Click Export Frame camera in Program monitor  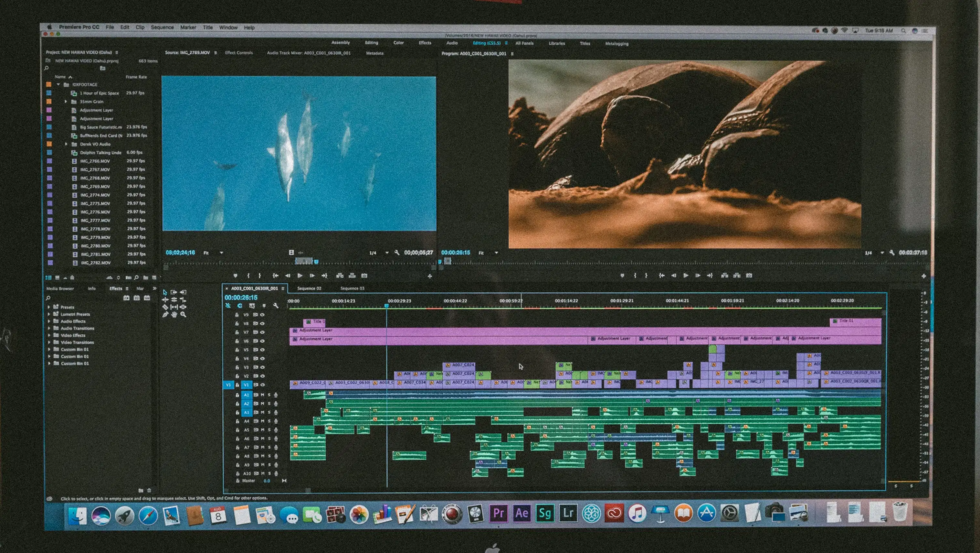[749, 275]
